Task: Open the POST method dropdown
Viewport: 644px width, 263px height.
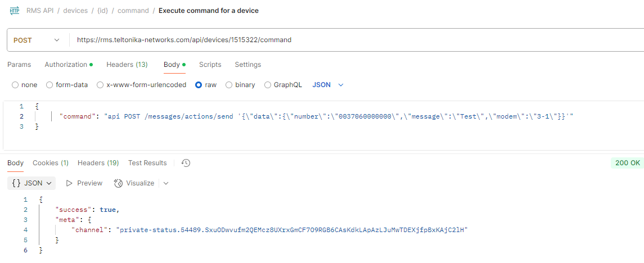Action: 37,40
